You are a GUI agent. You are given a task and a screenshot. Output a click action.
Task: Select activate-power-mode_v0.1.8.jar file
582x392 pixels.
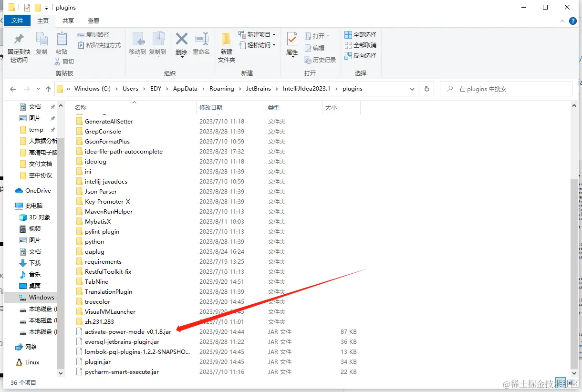[x=128, y=331]
